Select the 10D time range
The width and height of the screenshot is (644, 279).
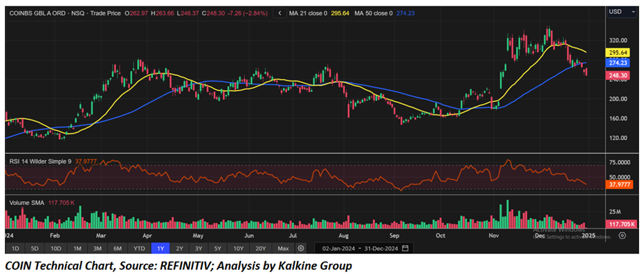pyautogui.click(x=56, y=249)
